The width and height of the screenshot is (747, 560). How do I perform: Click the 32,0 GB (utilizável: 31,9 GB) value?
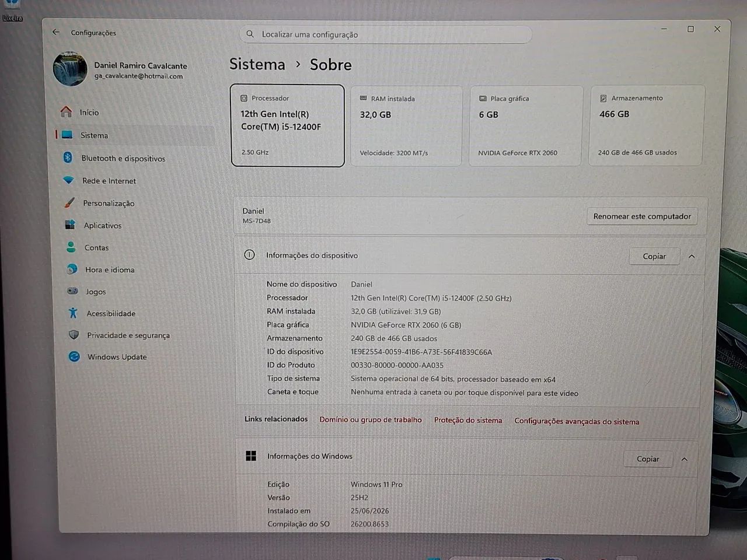(396, 311)
